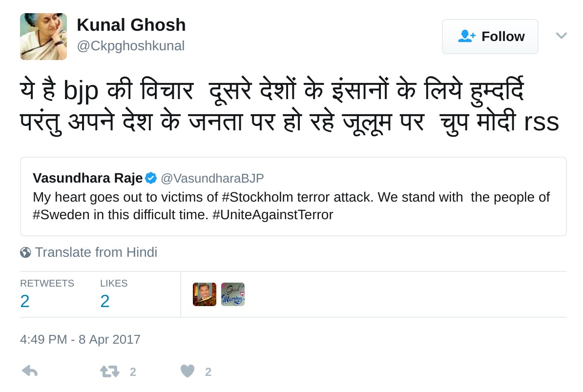Click the @Ckpghoshkunal handle
Viewport: 583px width, 392px height.
(131, 46)
